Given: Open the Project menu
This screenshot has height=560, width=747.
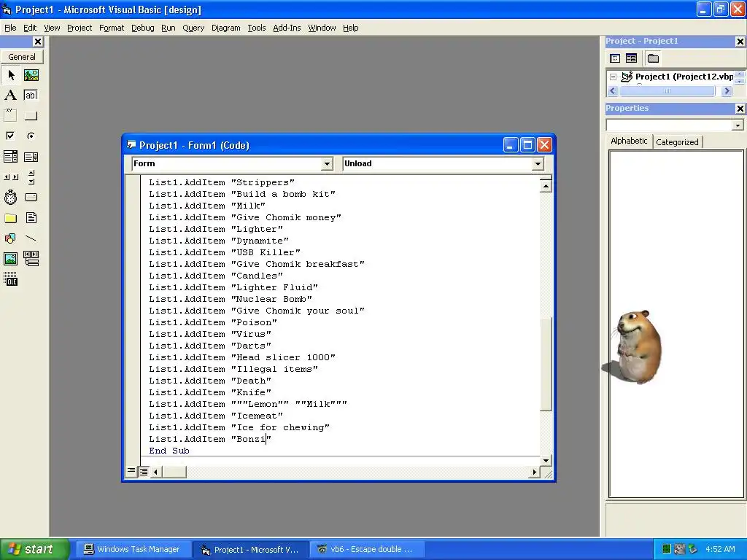Looking at the screenshot, I should point(80,28).
